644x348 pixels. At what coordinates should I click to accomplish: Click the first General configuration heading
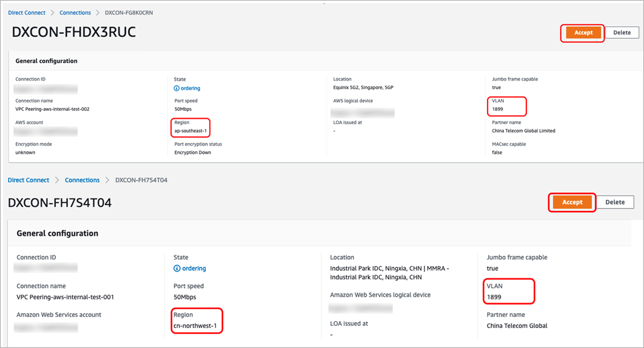click(x=47, y=61)
